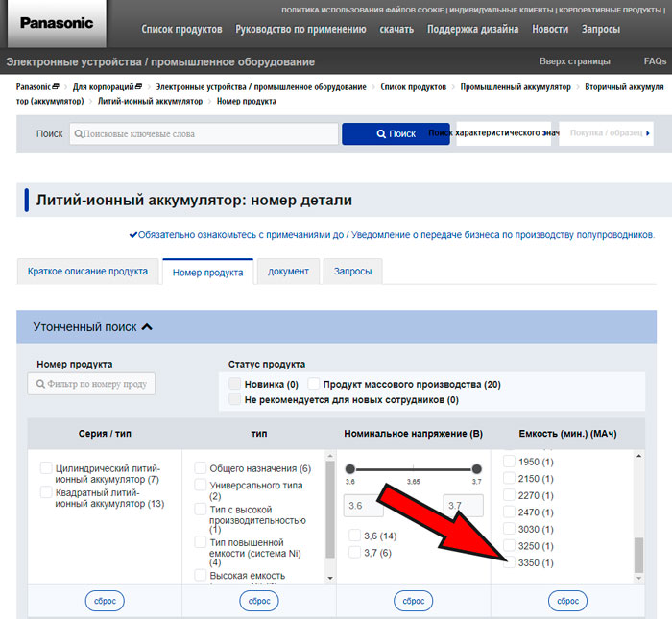Check the 3,7 (6) voltage checkbox
The width and height of the screenshot is (672, 619).
coord(354,552)
